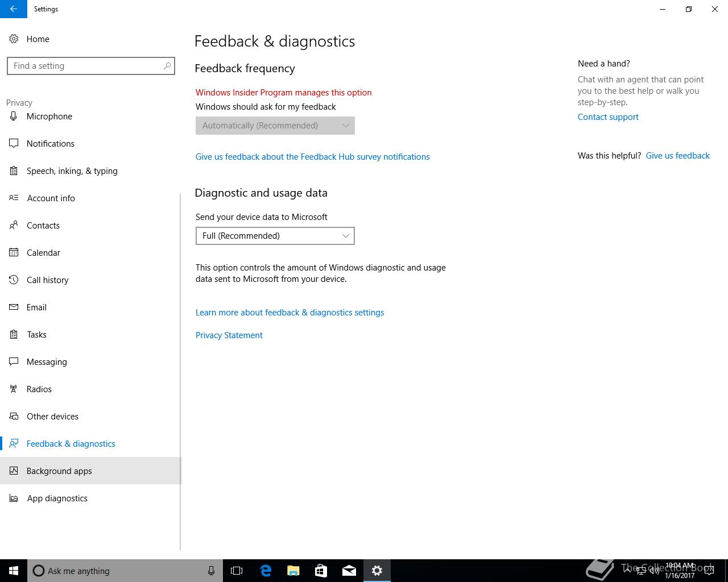Open the Windows Start menu
This screenshot has height=582, width=728.
pos(14,571)
